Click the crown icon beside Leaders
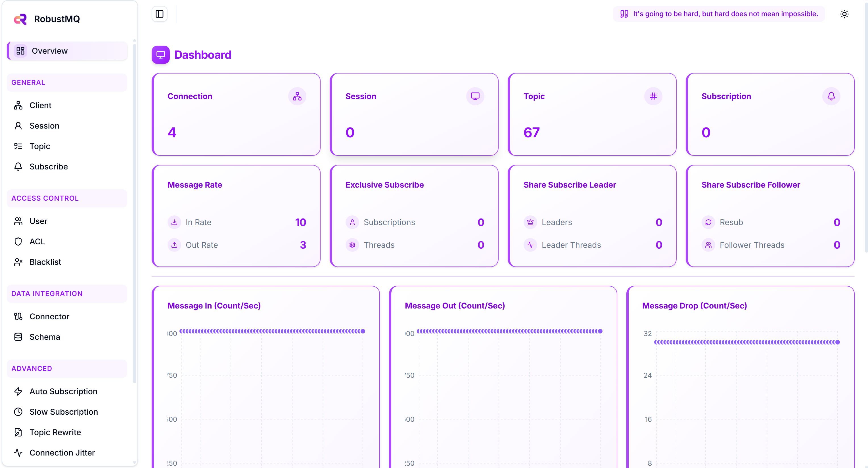This screenshot has height=468, width=868. 530,222
